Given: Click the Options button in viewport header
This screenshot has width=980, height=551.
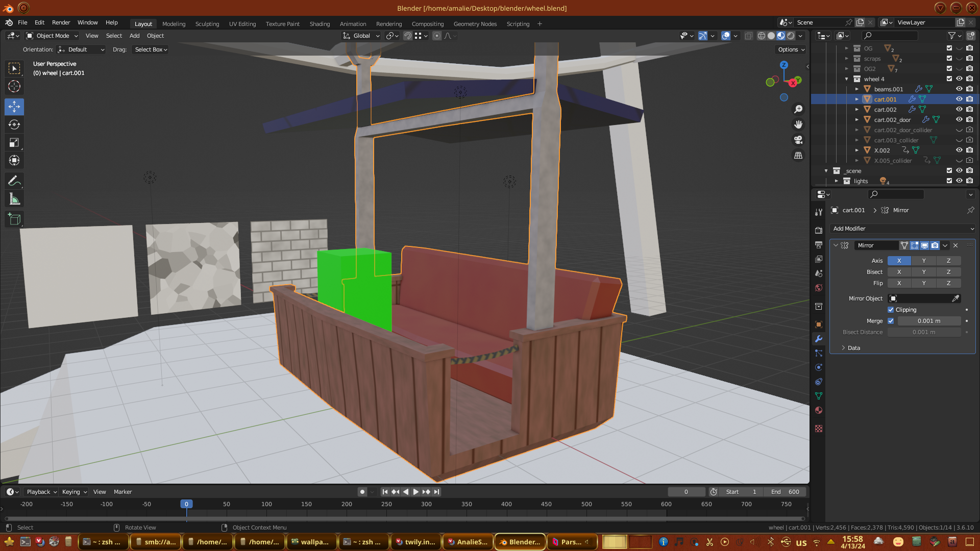Looking at the screenshot, I should coord(791,49).
